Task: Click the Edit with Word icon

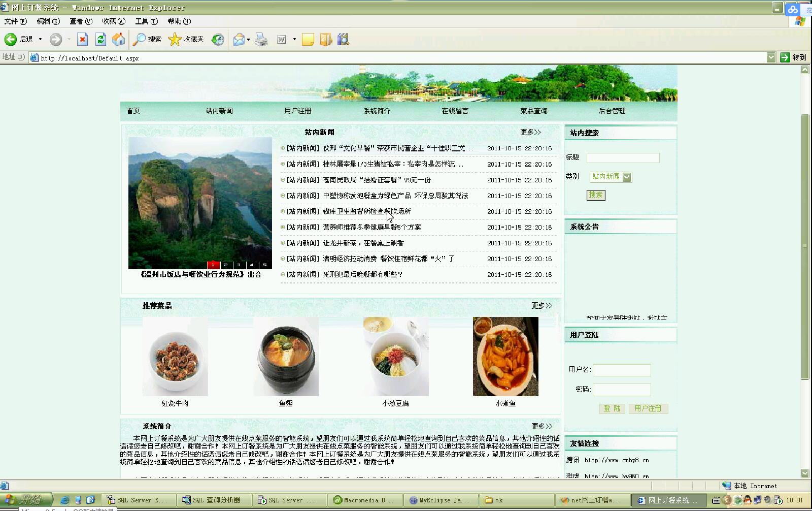Action: tap(282, 39)
